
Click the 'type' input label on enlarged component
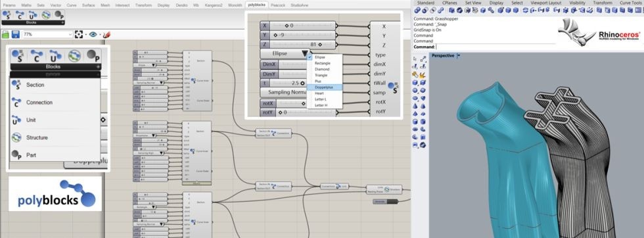pos(380,55)
